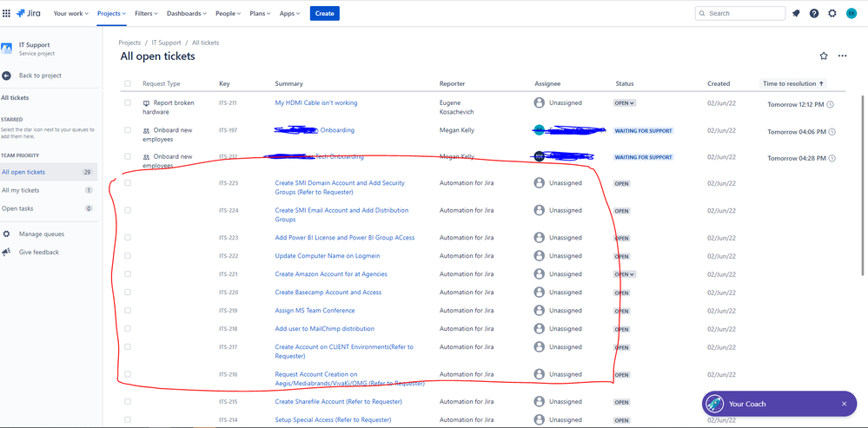
Task: Open Update Computer Name on Logmein ticket
Action: pos(328,255)
